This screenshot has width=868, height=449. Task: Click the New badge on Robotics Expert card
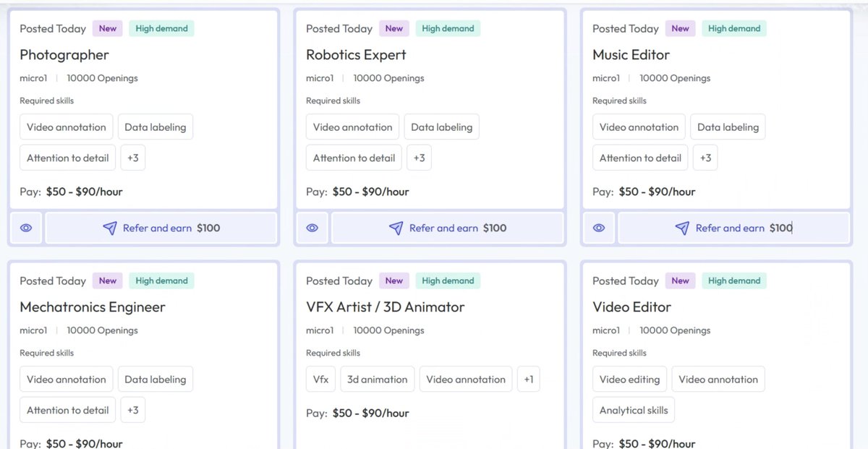[x=394, y=29]
